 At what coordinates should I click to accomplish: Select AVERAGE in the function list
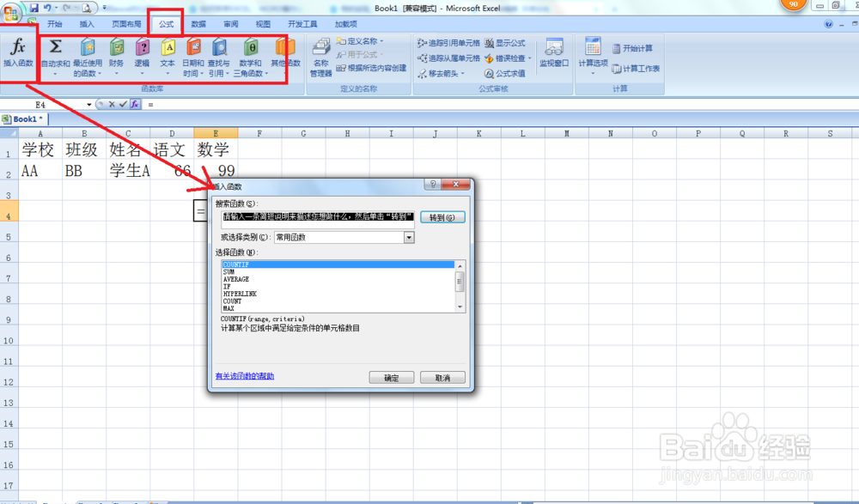pos(338,279)
